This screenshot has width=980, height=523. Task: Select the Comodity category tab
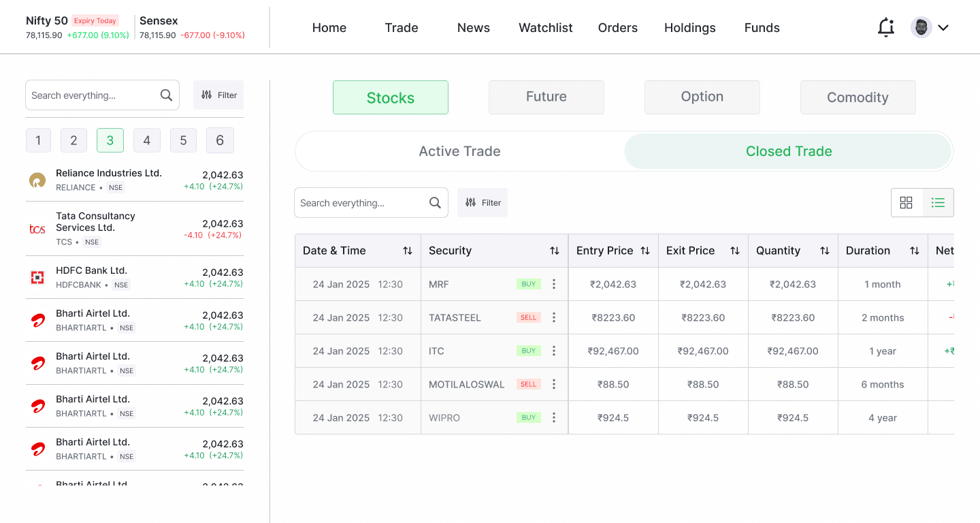pyautogui.click(x=858, y=97)
